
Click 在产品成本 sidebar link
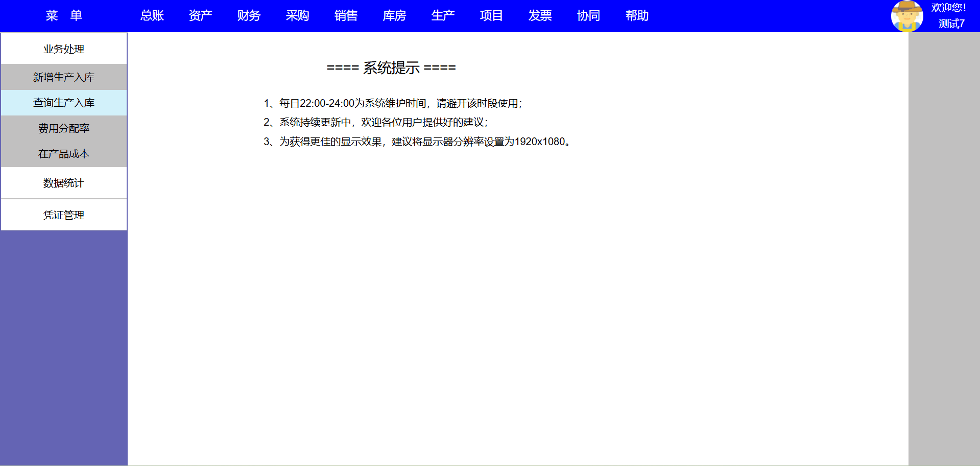(64, 154)
